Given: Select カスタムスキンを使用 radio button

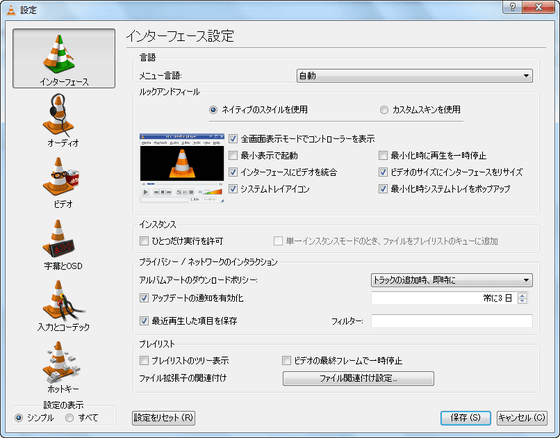Looking at the screenshot, I should (x=384, y=110).
